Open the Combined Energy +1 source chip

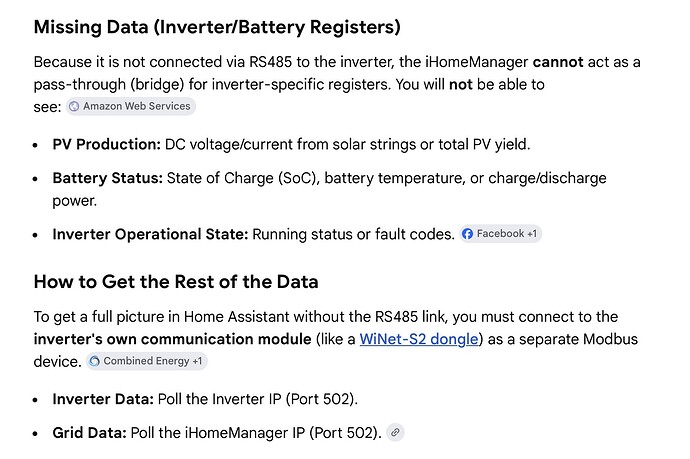pyautogui.click(x=147, y=361)
